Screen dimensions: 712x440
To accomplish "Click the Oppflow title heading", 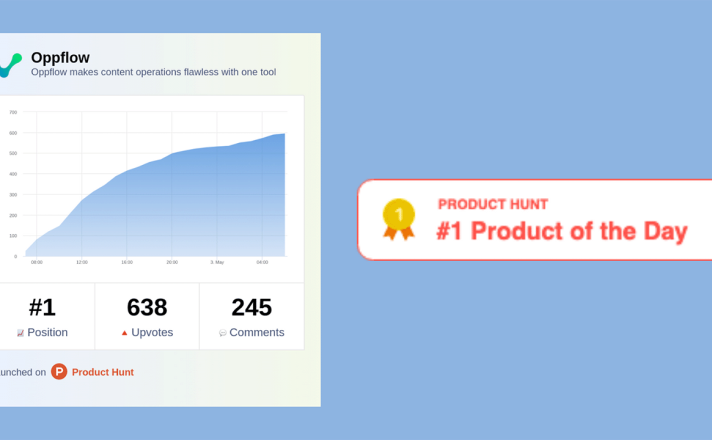I will click(60, 58).
